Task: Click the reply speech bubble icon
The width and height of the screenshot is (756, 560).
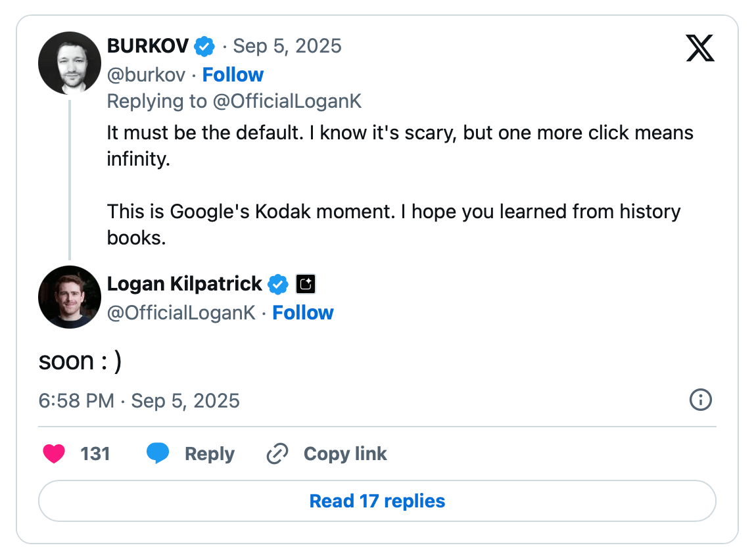Action: (x=158, y=454)
